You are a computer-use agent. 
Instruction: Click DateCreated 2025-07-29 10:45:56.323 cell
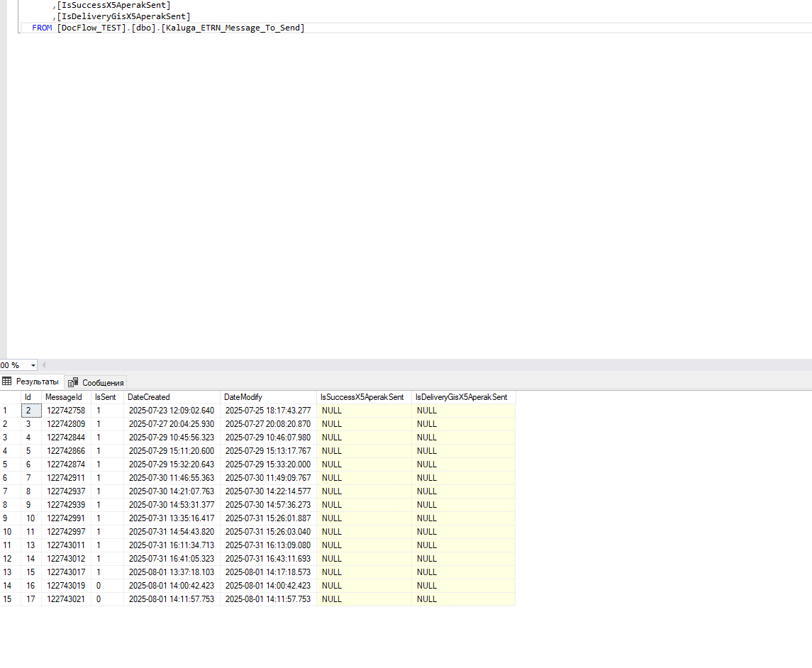tap(172, 438)
